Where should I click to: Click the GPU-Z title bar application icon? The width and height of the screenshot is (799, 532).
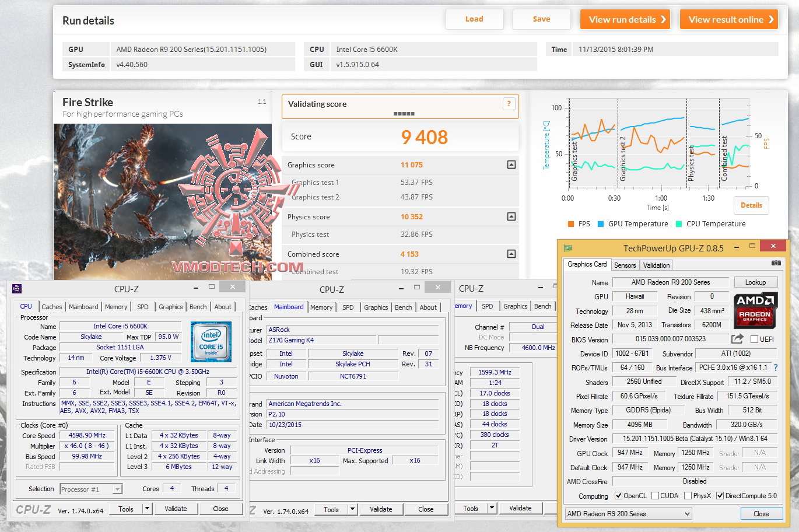tap(568, 248)
